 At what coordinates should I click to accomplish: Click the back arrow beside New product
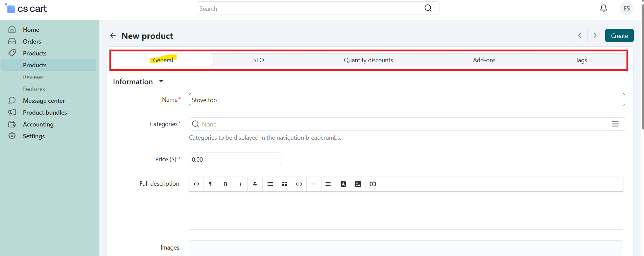pos(113,36)
